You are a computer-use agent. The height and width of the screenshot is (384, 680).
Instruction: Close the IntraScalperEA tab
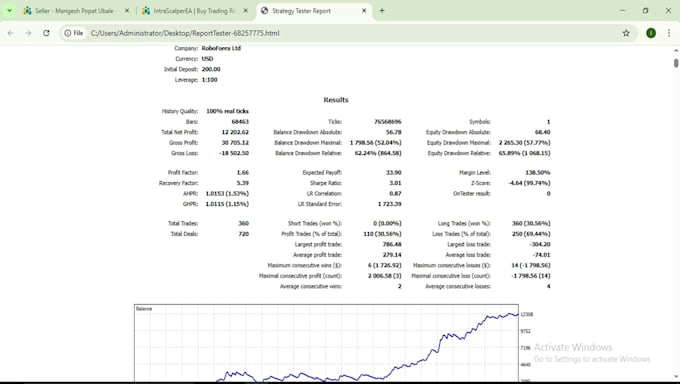click(245, 11)
